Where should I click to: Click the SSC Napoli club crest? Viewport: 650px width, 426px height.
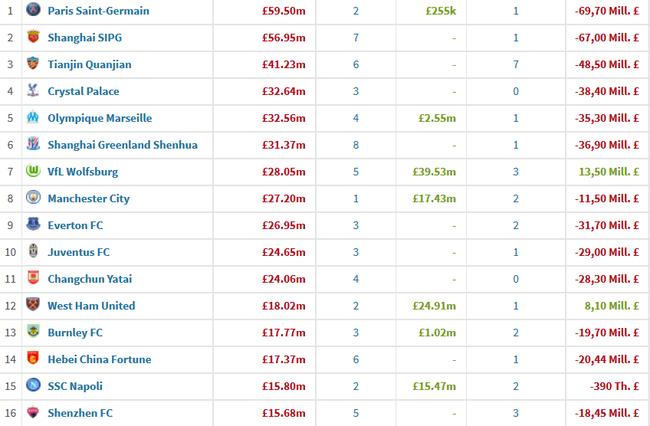pyautogui.click(x=31, y=386)
